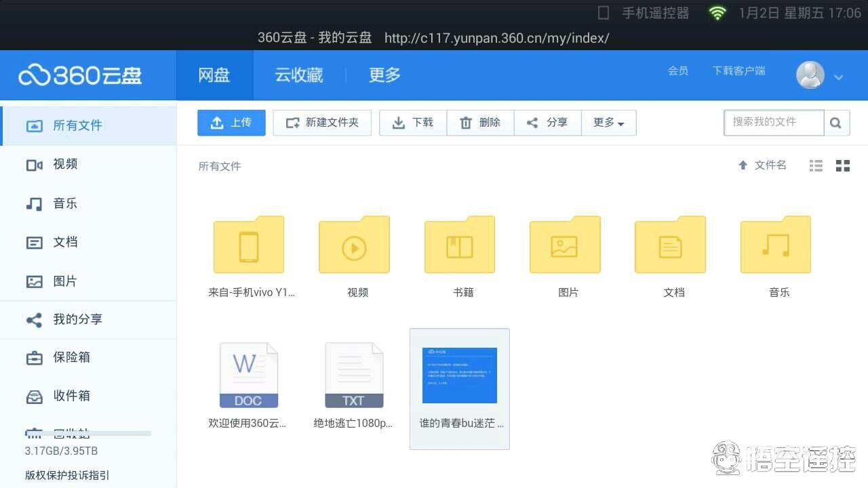Open the 来自-手机vivo folder icon
The width and height of the screenshot is (868, 488).
[x=249, y=245]
